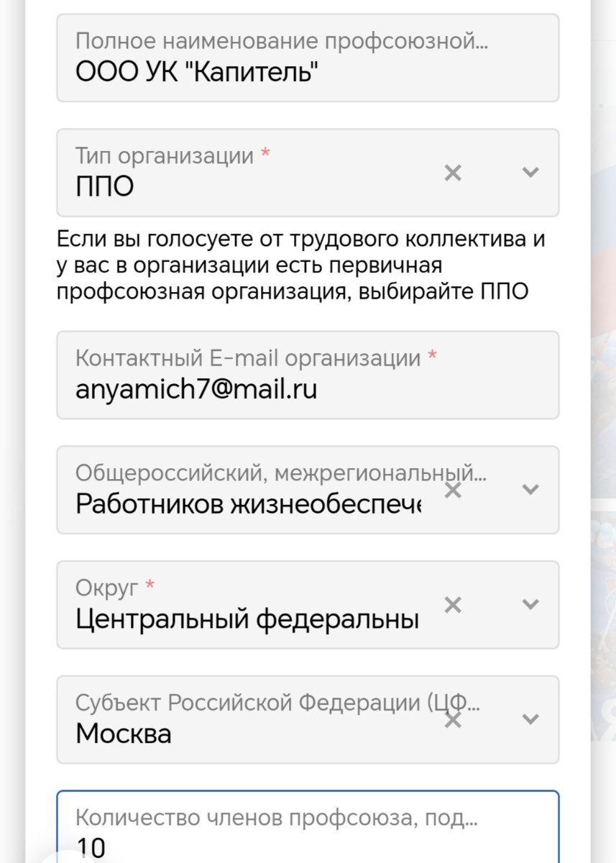
Task: Click the hint text about ППО
Action: click(300, 266)
